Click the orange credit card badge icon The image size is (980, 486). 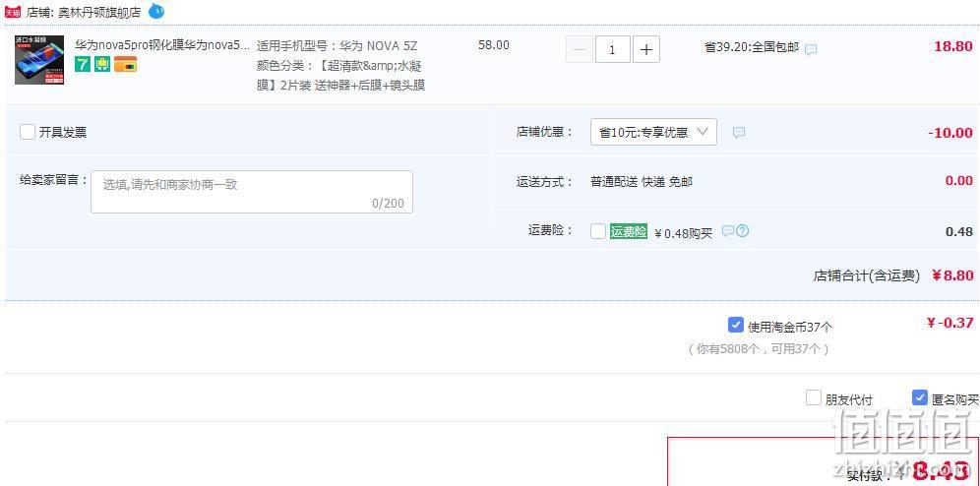click(x=125, y=64)
